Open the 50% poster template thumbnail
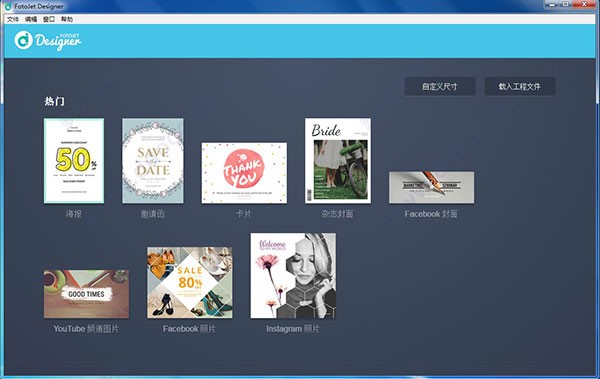 point(74,161)
